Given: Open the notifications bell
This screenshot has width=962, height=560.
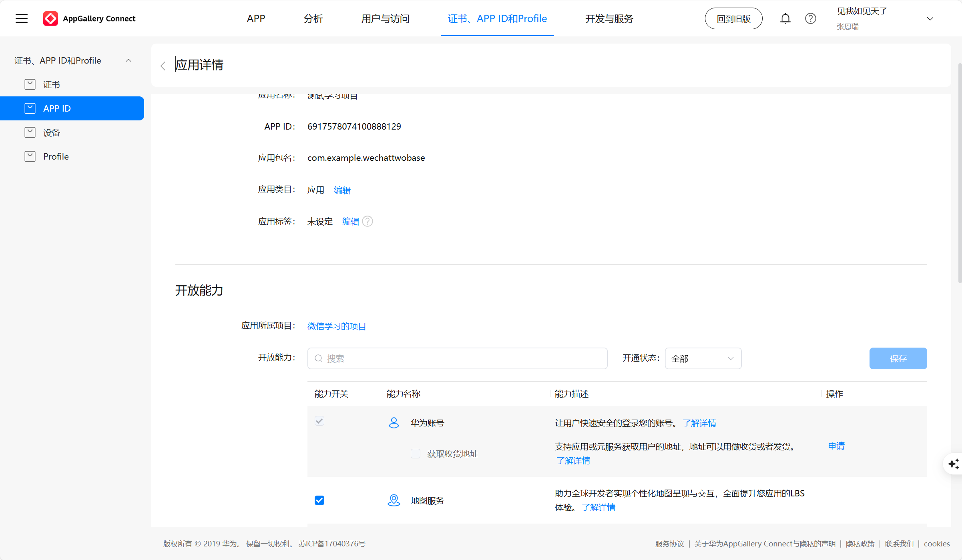Looking at the screenshot, I should (x=785, y=18).
